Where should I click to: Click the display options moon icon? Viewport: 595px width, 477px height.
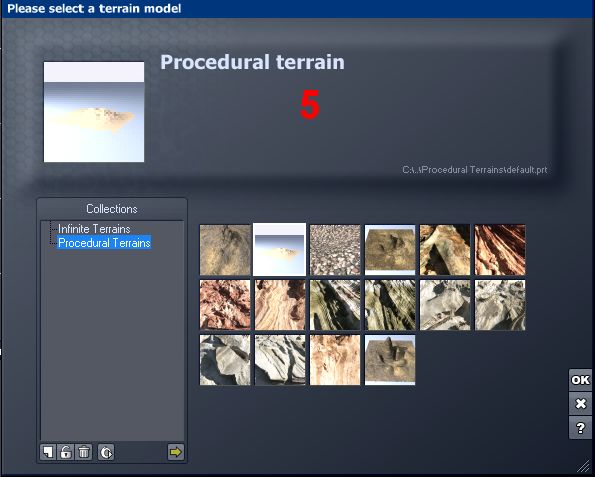(x=106, y=452)
